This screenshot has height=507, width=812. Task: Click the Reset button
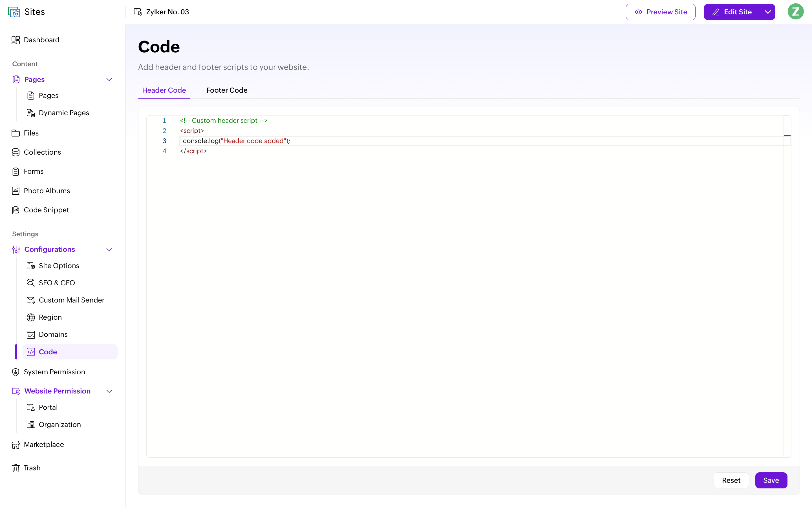[731, 480]
